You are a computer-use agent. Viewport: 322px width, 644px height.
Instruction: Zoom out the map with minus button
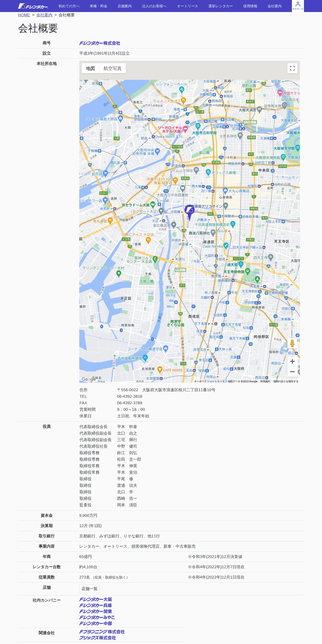(x=292, y=372)
